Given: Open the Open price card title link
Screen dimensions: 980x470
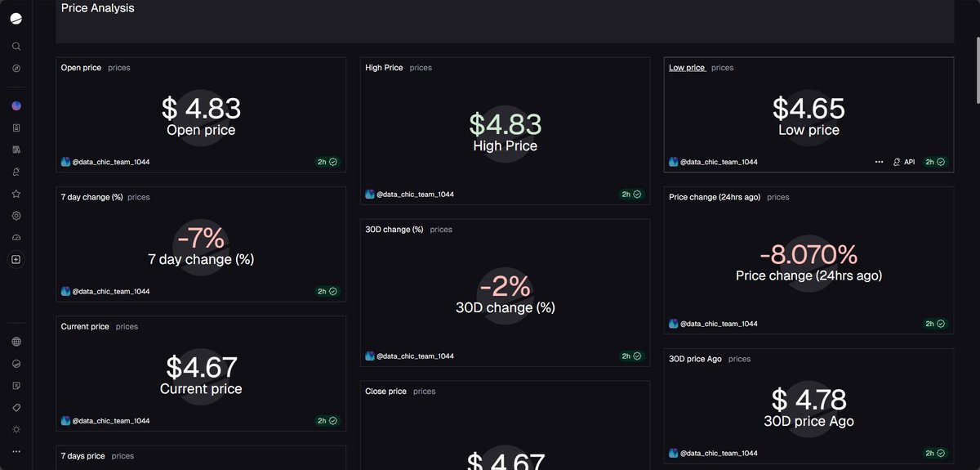Looking at the screenshot, I should tap(81, 68).
